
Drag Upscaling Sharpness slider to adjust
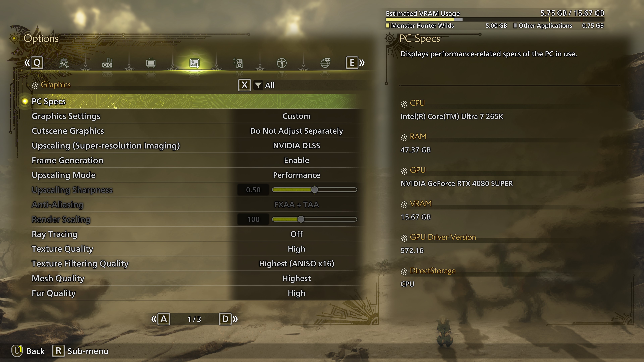(314, 190)
